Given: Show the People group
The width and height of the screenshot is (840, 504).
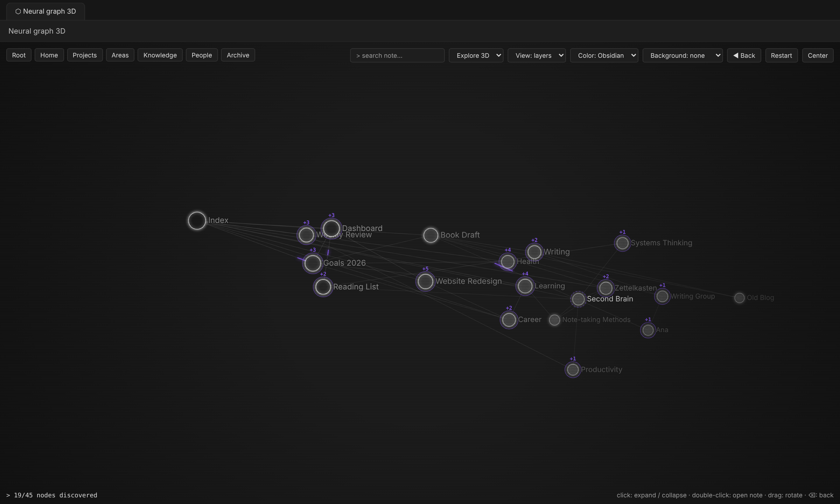Looking at the screenshot, I should coord(202,55).
